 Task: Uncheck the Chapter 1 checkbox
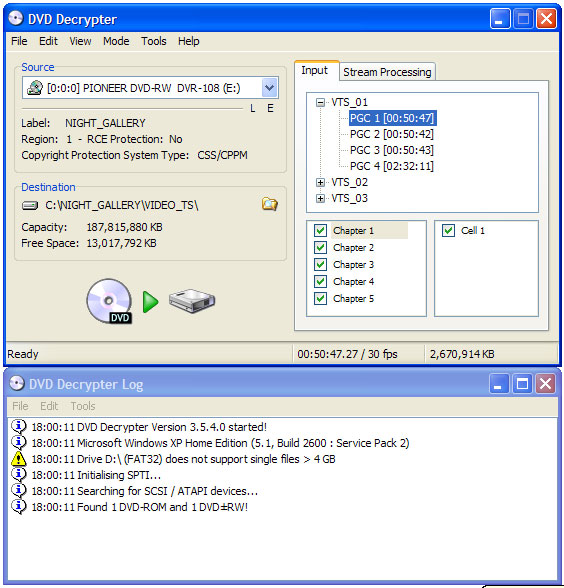click(x=320, y=230)
